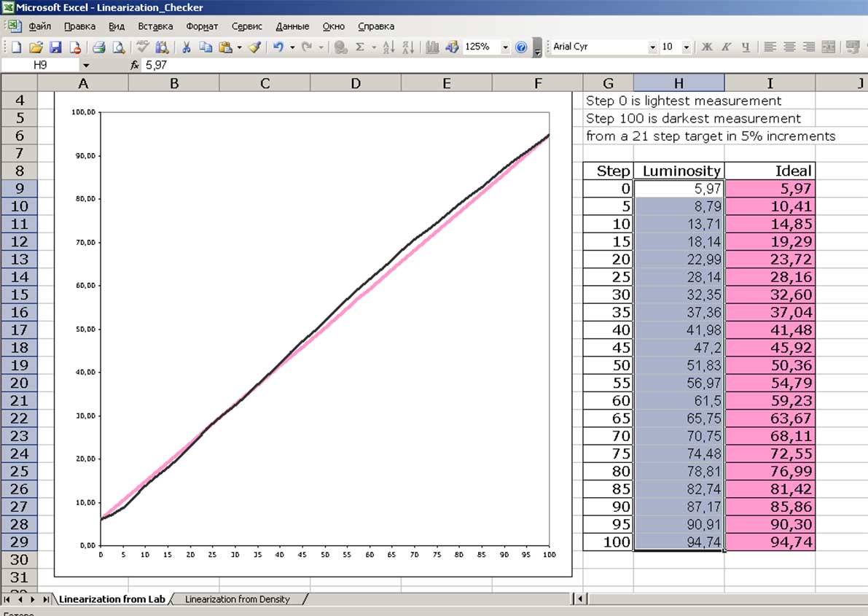Open the Вид menu
The width and height of the screenshot is (868, 616).
(x=117, y=26)
